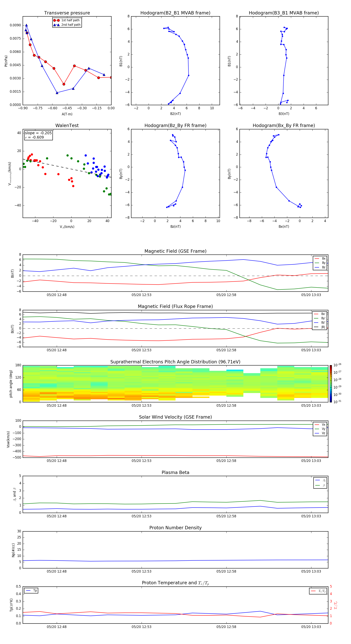Image resolution: width=351 pixels, height=644 pixels.
Task: Click the 10^-31 label on the colorbar
Action: click(x=337, y=402)
